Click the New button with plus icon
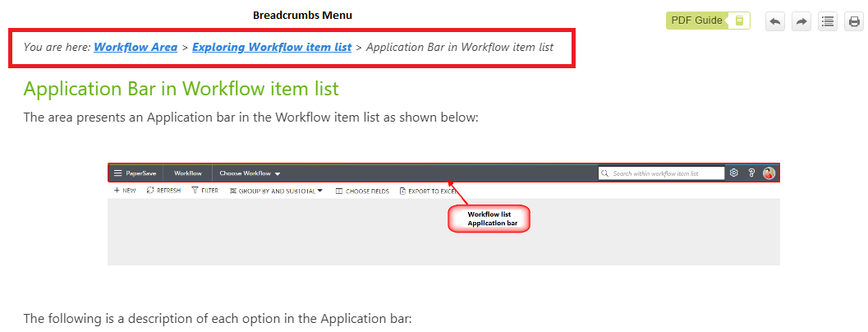Viewport: 868px width, 332px height. pos(125,191)
